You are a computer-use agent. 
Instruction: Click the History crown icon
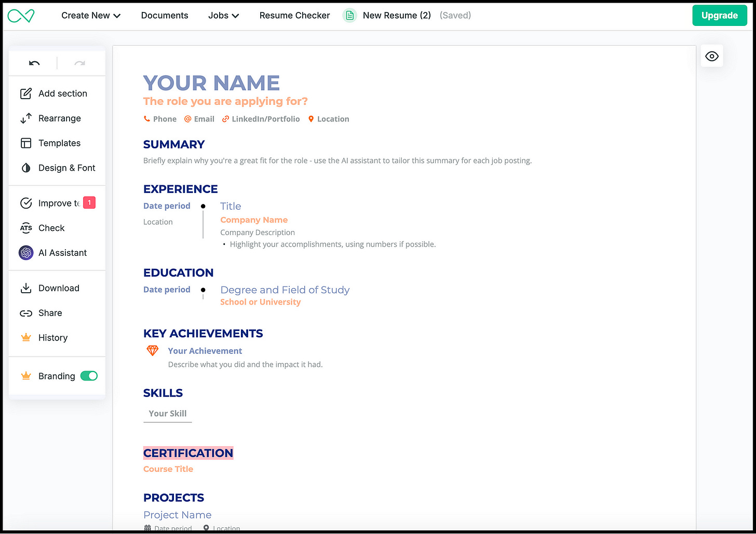click(x=26, y=338)
